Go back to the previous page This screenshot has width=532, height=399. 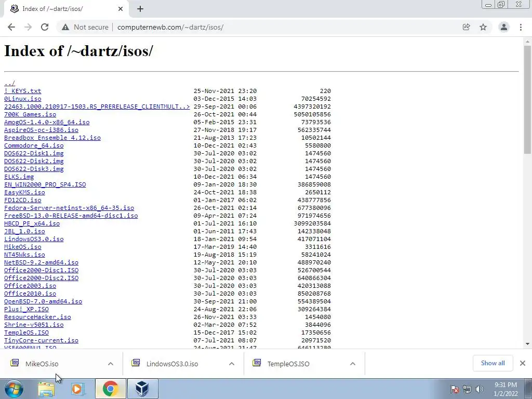11,27
